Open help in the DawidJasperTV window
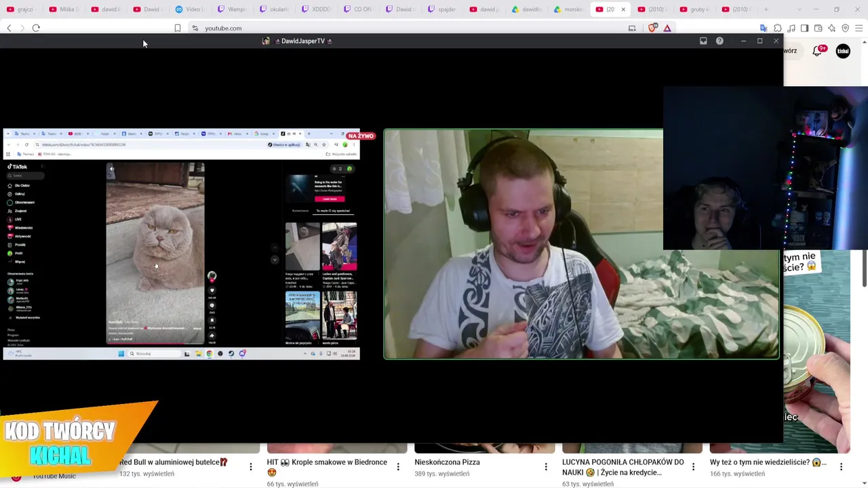 [719, 41]
